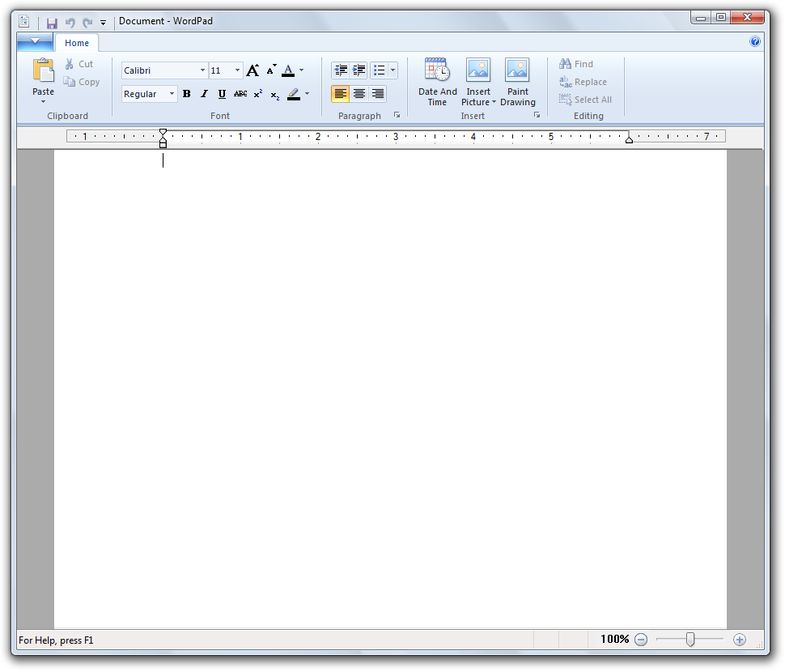Open the font size dropdown arrow
The width and height of the screenshot is (785, 672).
coord(238,70)
